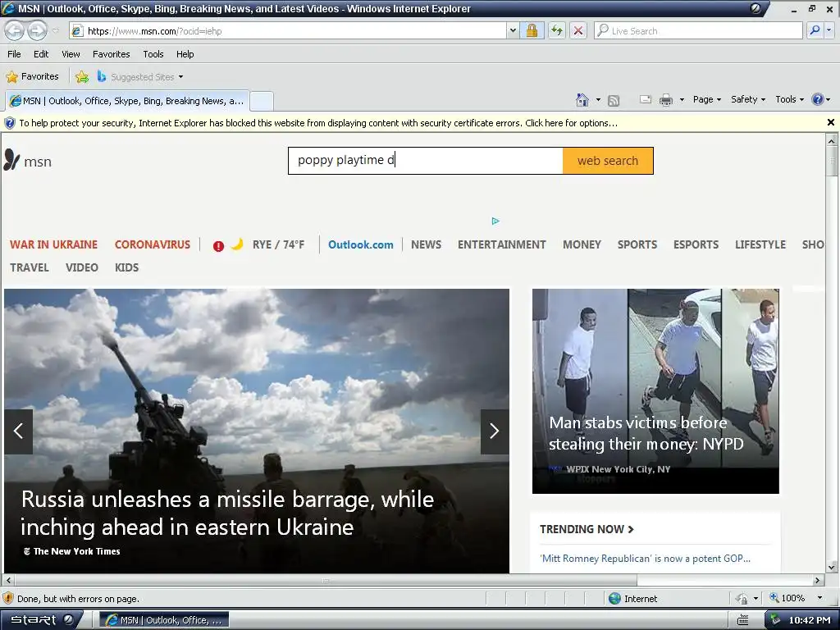Screen dimensions: 840x630
Task: Open a new blank tab
Action: (262, 101)
